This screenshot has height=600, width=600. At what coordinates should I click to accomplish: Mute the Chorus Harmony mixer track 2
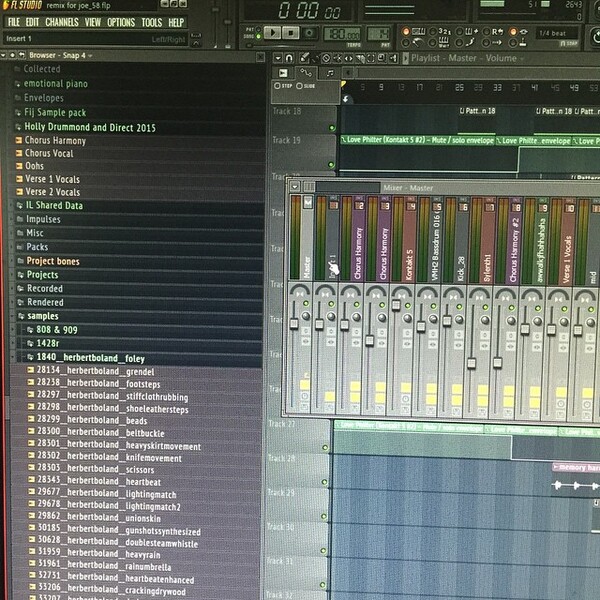tap(357, 305)
